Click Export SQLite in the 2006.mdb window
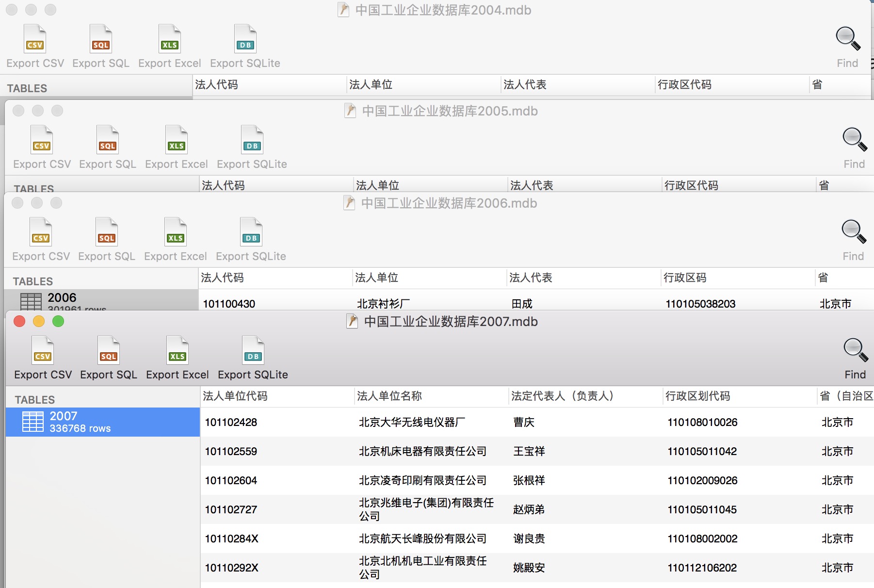 (x=251, y=239)
